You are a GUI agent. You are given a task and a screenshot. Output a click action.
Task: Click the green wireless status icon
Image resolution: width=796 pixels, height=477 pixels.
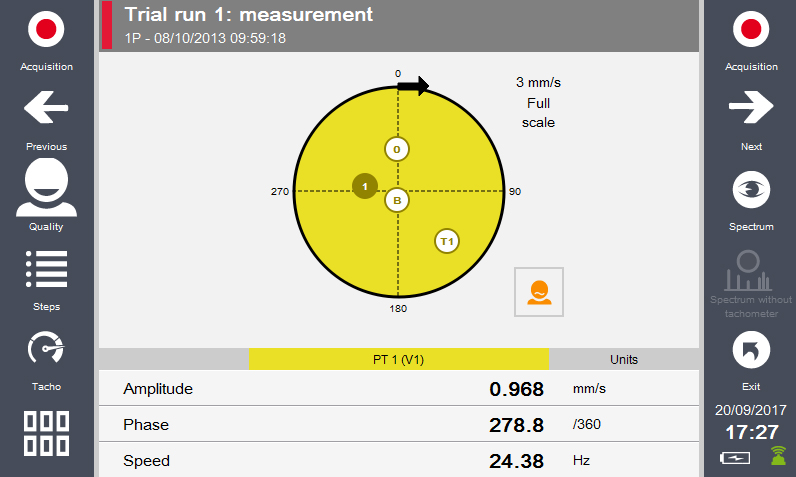click(777, 456)
